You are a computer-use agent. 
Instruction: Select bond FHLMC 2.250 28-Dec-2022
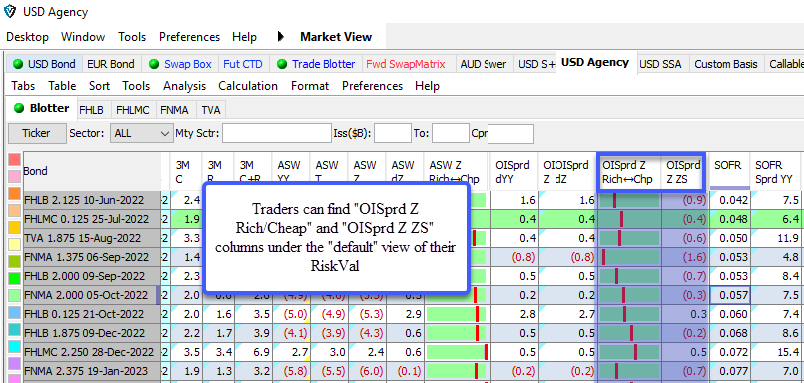[91, 352]
